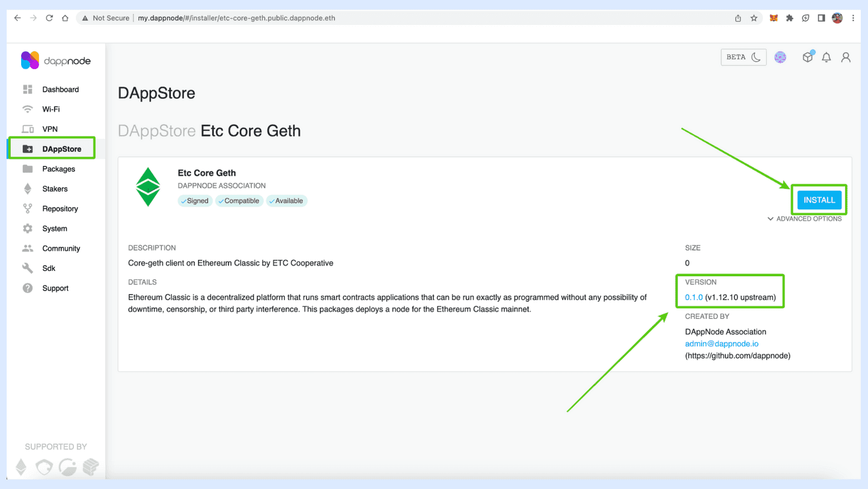This screenshot has height=489, width=868.
Task: Click the browser address bar URL
Action: pos(236,18)
